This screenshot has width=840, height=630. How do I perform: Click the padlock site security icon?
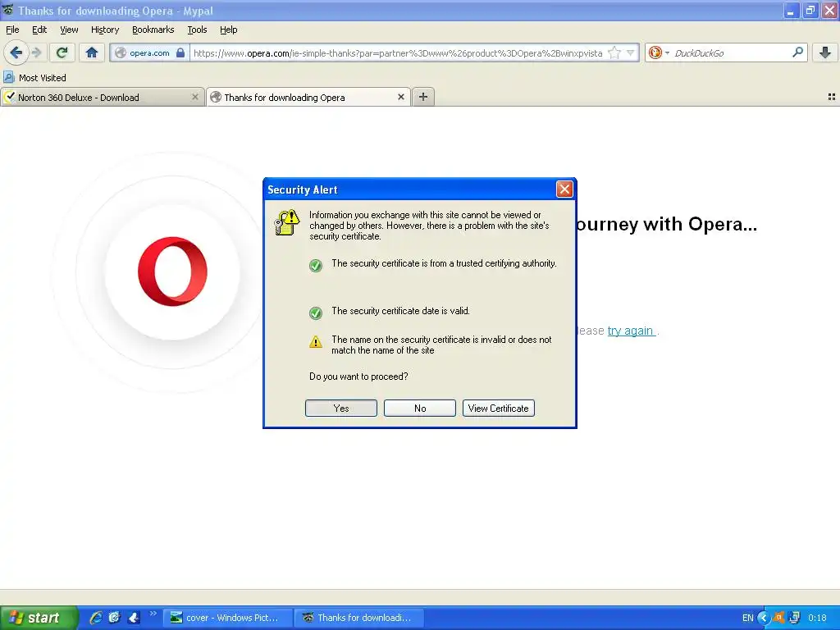180,52
